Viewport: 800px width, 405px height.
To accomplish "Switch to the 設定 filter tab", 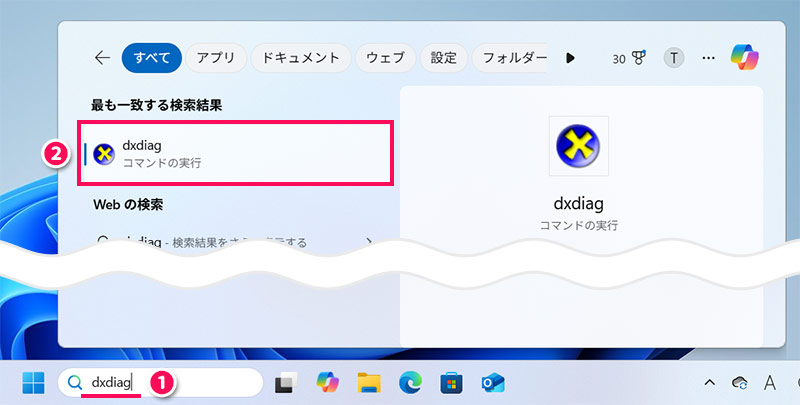I will tap(444, 58).
